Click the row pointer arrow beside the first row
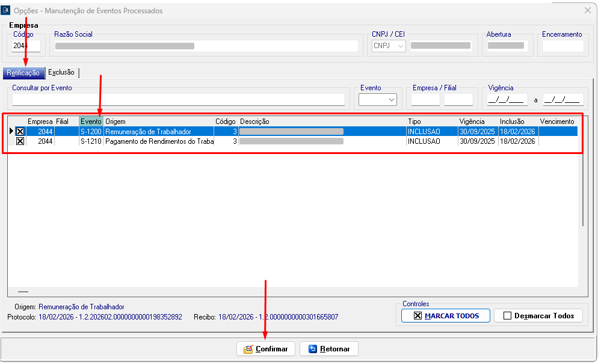The image size is (604, 364). coord(11,131)
